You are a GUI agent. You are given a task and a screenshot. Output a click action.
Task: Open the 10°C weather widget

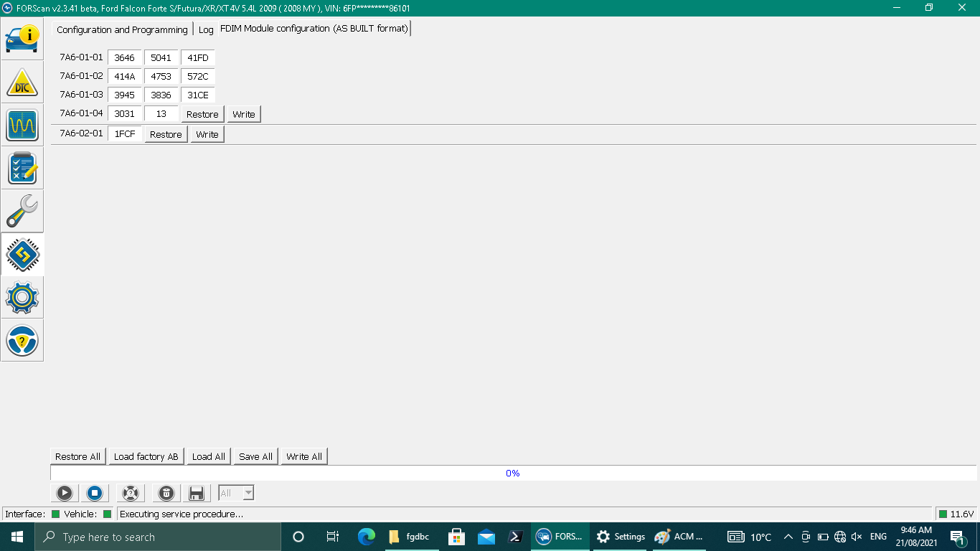point(750,537)
